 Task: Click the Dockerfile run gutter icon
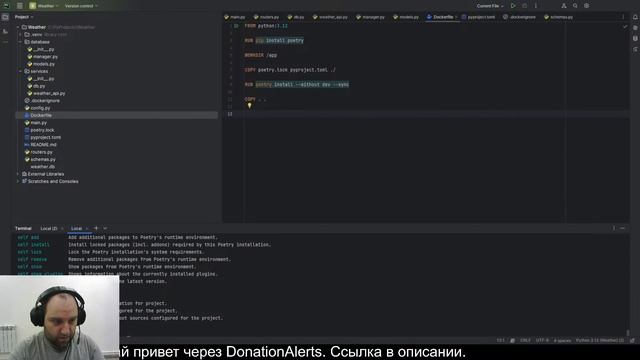[236, 26]
